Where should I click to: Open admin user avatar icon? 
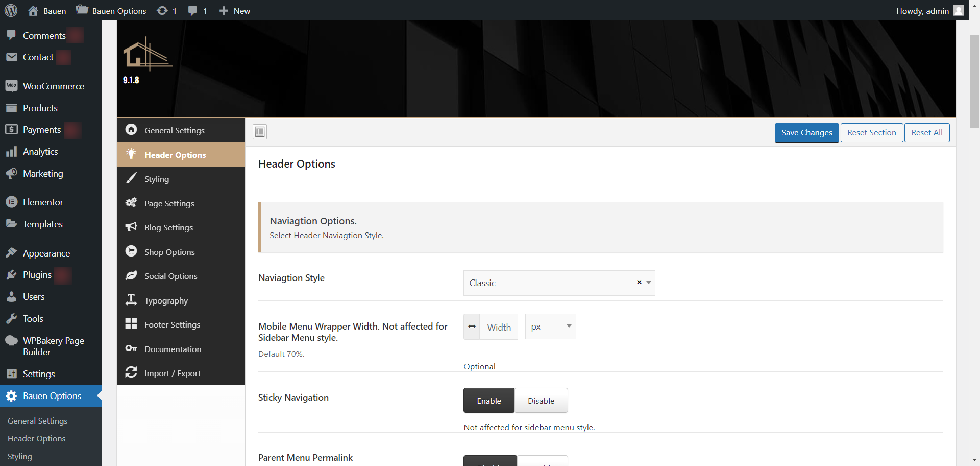[x=959, y=10]
